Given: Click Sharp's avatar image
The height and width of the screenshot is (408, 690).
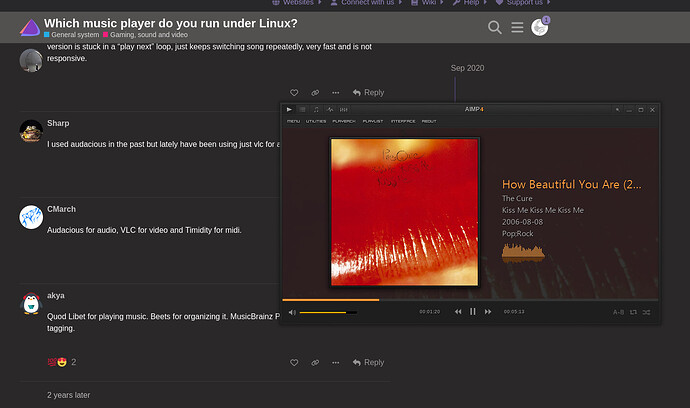Looking at the screenshot, I should point(31,131).
